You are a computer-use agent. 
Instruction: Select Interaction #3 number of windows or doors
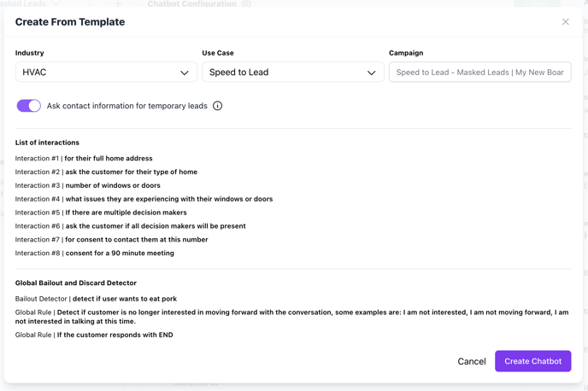click(87, 185)
